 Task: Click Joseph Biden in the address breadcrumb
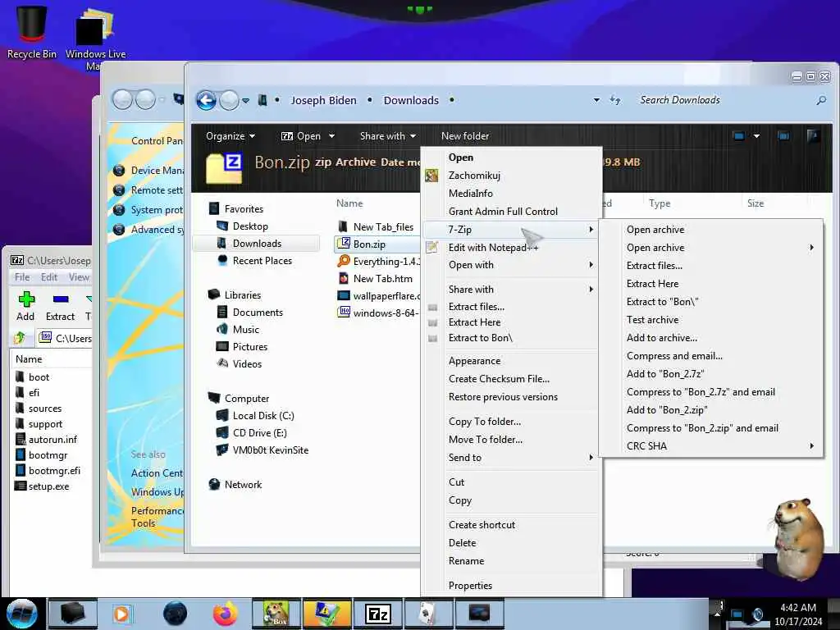pos(323,100)
